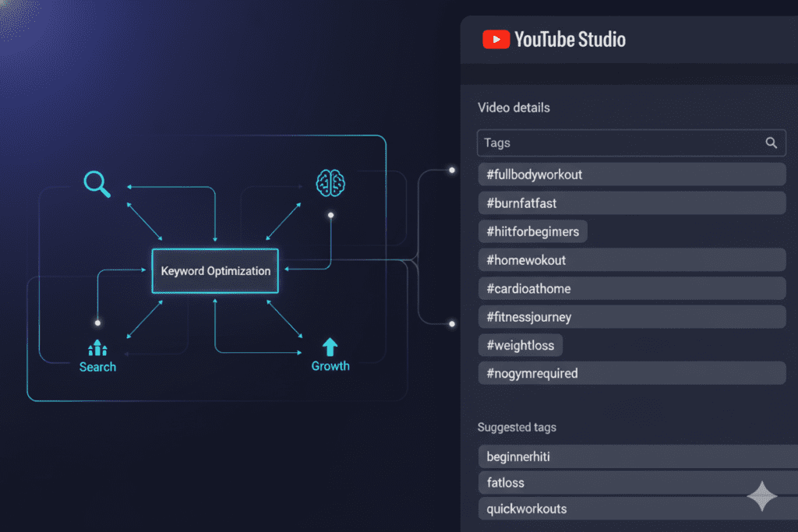Select the #homewokout tag
798x532 pixels.
631,259
